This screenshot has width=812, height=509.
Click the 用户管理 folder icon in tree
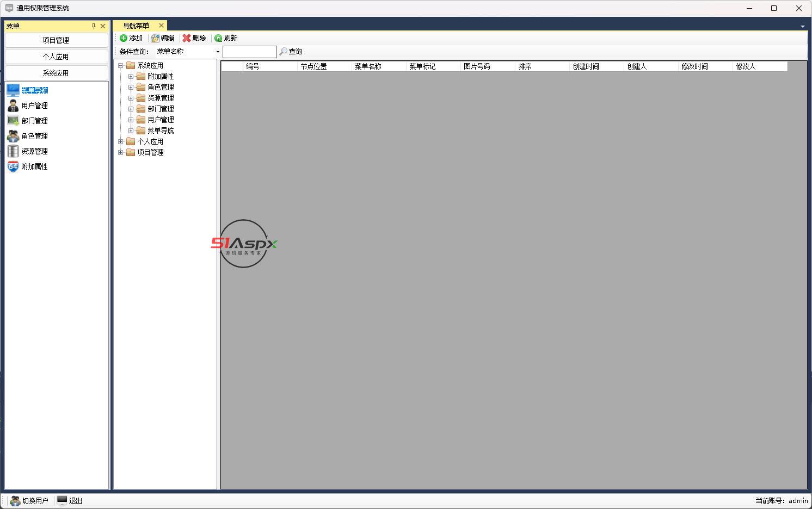pos(141,120)
